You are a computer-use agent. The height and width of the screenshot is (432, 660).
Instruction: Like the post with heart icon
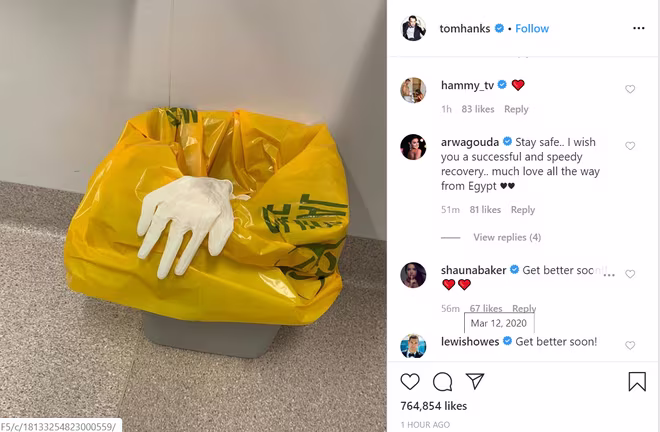[x=410, y=381]
